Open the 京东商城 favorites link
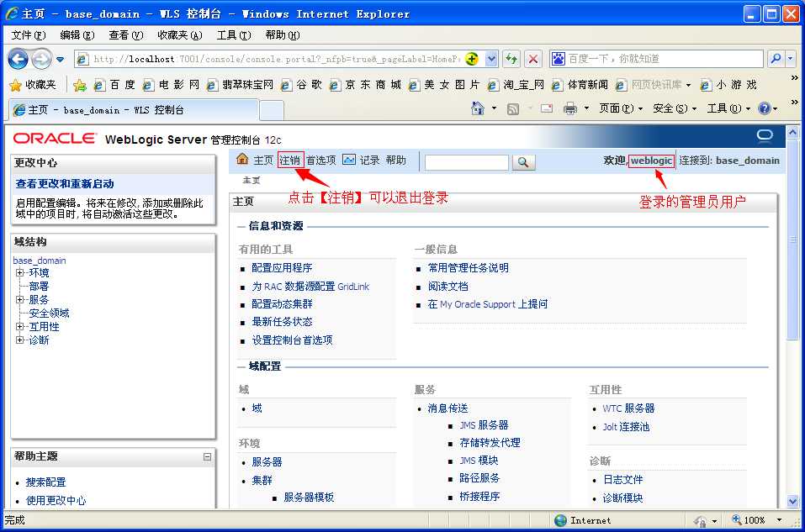Screen dimensions: 805x532 (365, 85)
